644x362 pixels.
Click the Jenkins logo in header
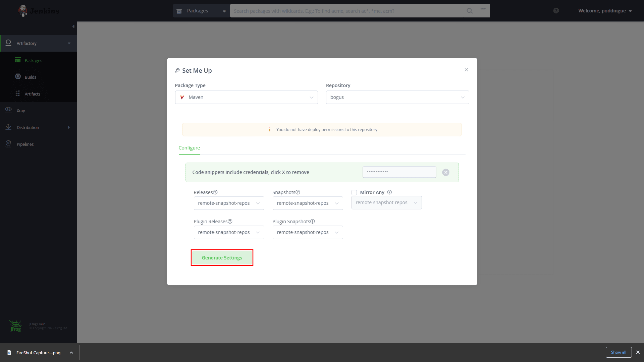pos(39,11)
